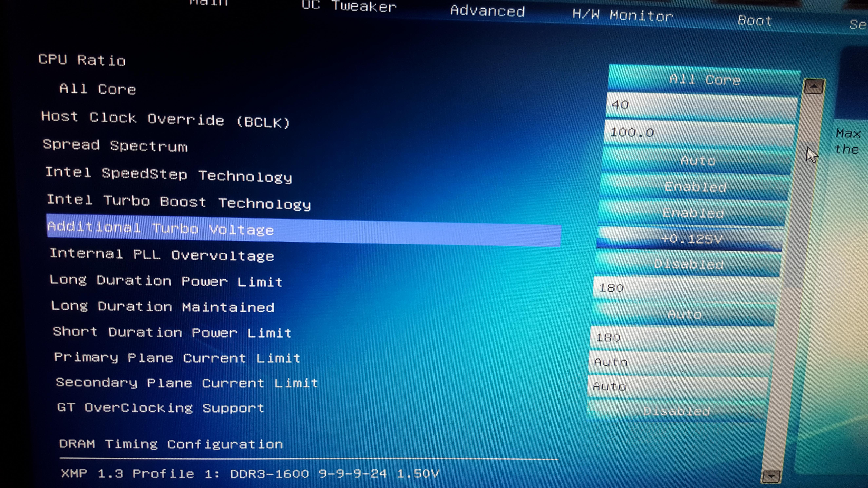Image resolution: width=868 pixels, height=488 pixels.
Task: Open the CPU Ratio All Core dropdown
Action: (704, 80)
